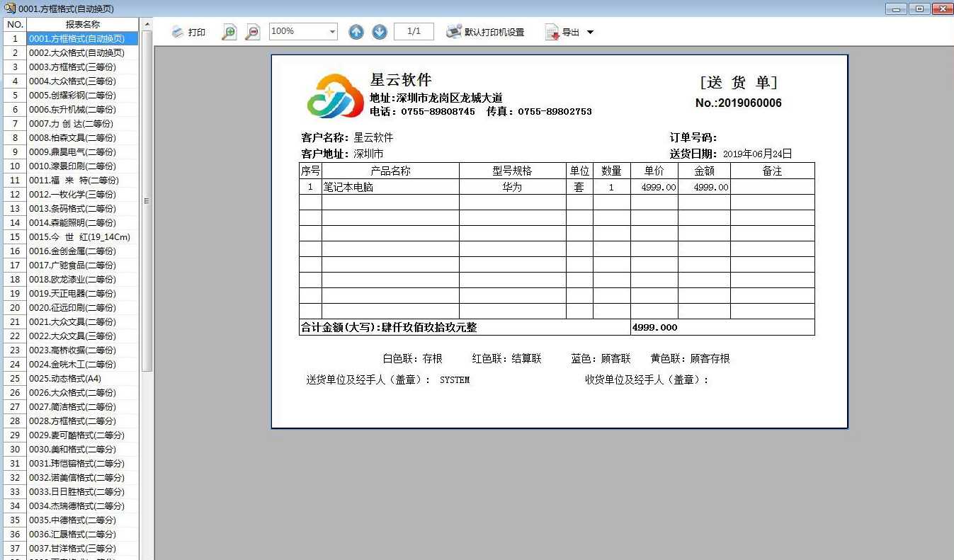This screenshot has width=954, height=560.
Task: Open the 100% zoom level dropdown
Action: click(x=333, y=31)
